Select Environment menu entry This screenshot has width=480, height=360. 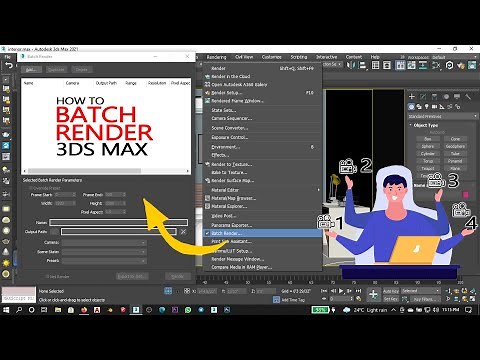point(263,147)
